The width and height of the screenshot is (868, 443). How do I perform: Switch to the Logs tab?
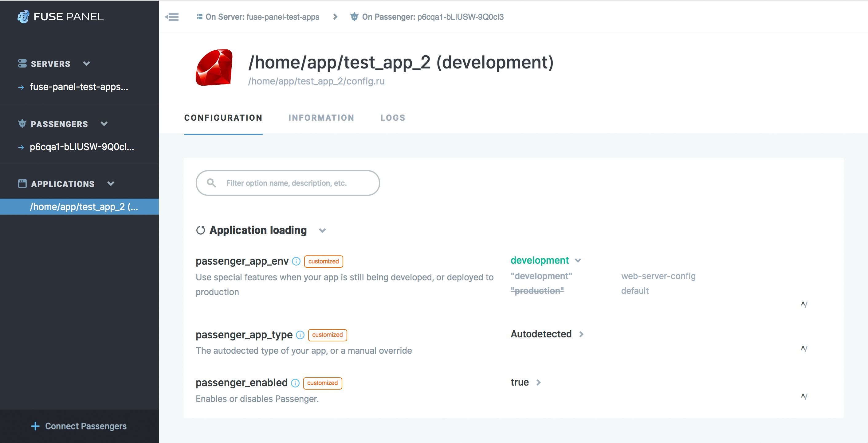[x=393, y=118]
